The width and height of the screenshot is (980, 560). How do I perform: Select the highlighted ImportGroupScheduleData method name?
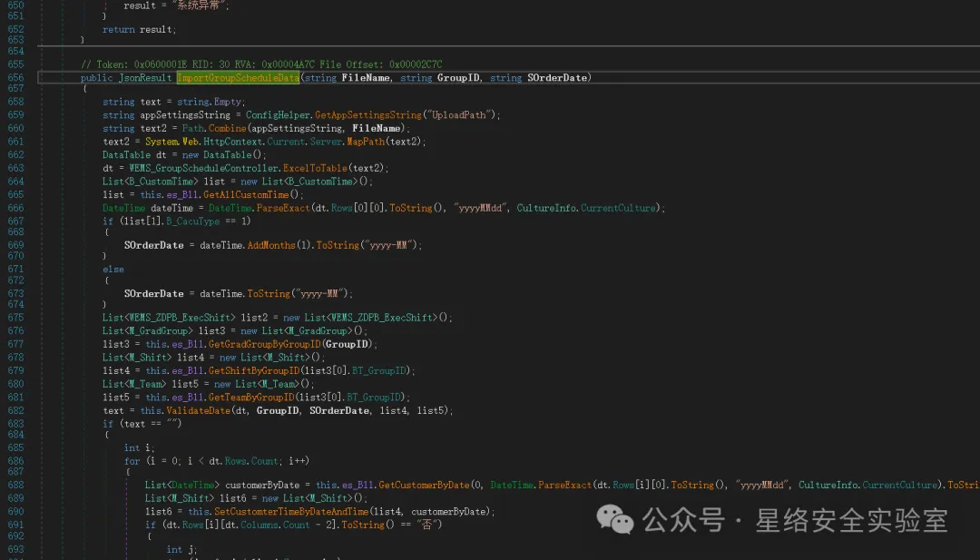[238, 78]
